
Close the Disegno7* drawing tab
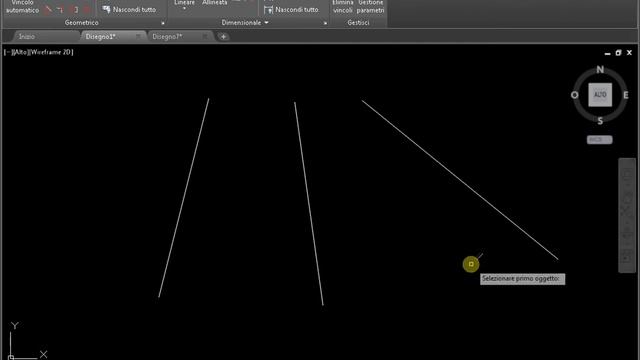(205, 36)
